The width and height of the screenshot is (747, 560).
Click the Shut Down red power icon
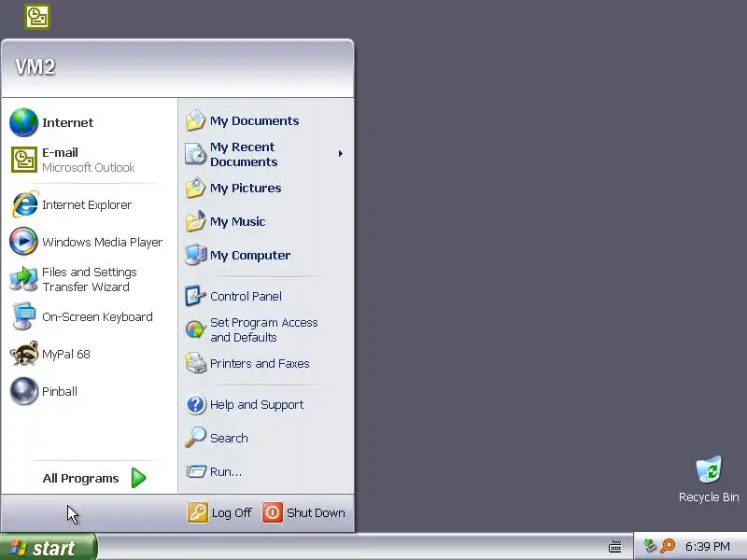click(x=273, y=512)
